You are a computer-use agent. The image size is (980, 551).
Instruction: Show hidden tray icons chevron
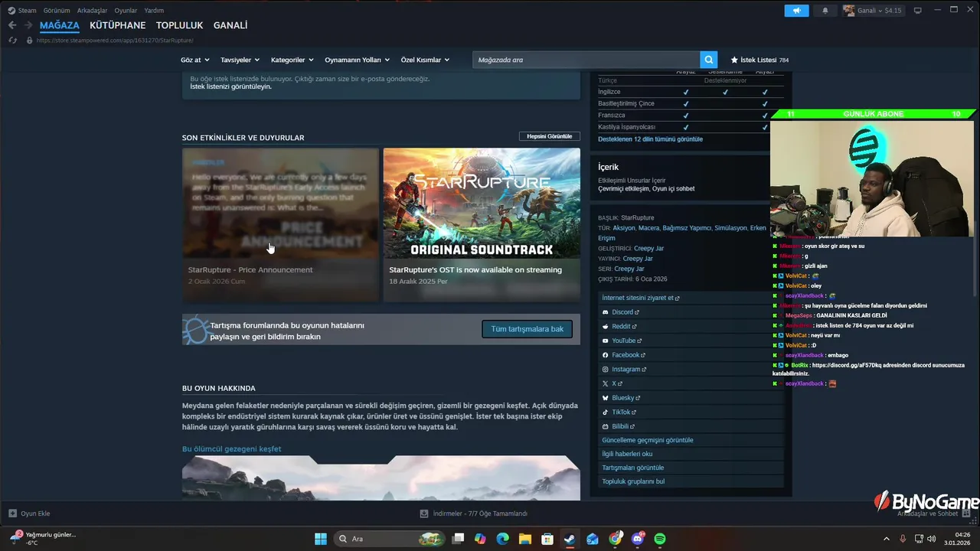tap(887, 539)
